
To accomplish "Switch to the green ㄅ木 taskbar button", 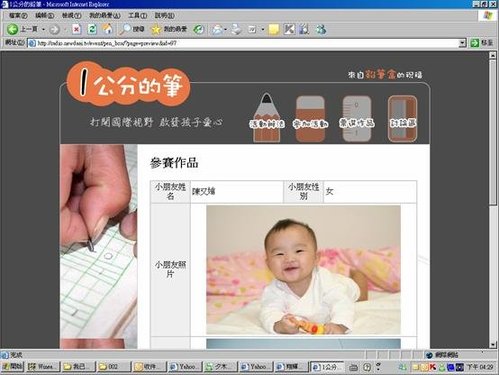I will 220,367.
